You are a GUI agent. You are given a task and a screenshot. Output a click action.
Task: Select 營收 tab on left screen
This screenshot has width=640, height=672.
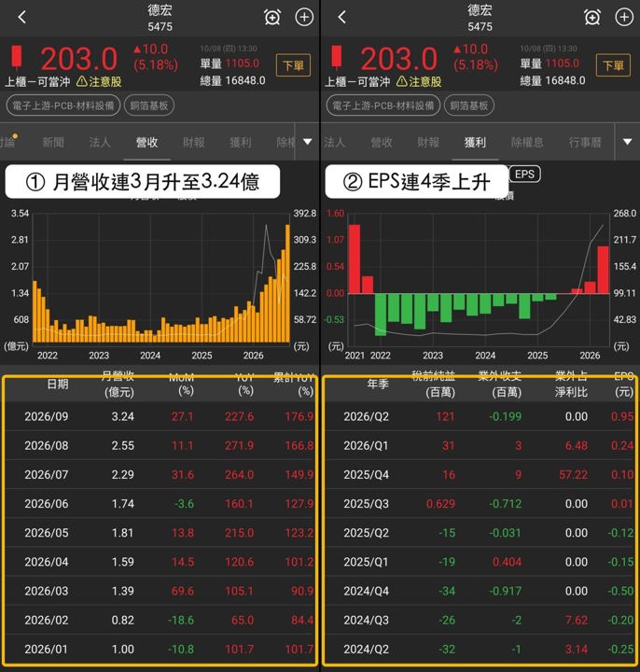point(146,142)
